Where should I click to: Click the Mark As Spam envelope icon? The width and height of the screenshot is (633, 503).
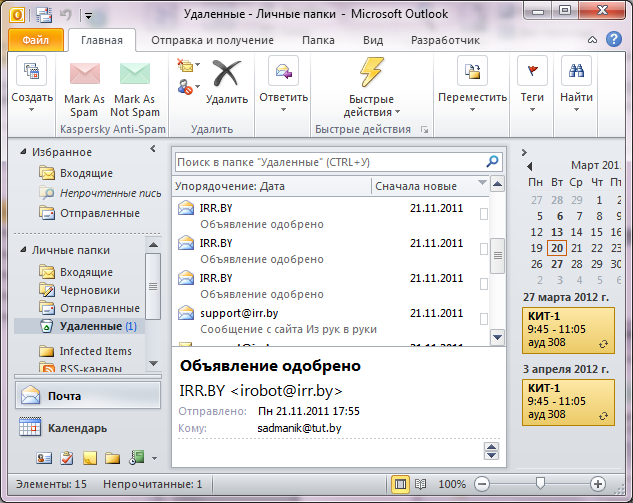coord(84,73)
